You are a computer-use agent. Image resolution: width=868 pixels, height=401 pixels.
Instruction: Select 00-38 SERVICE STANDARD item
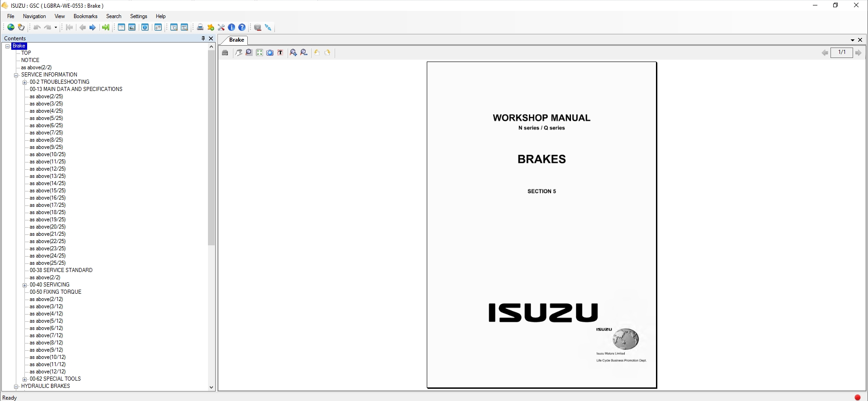click(x=61, y=270)
